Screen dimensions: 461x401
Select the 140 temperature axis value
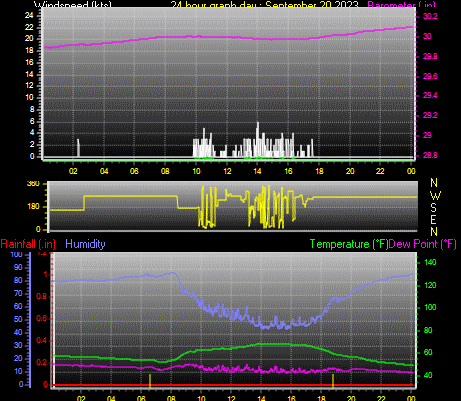430,262
